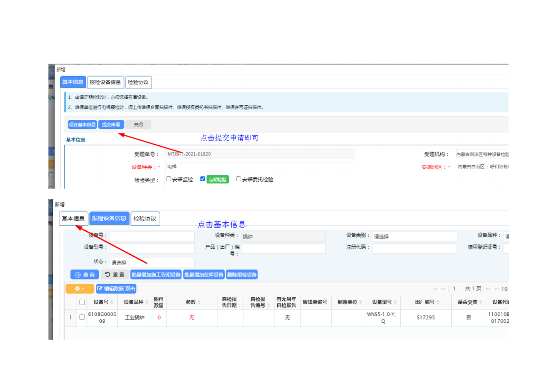Click 批量增加在库设备 button
This screenshot has width=555, height=392.
click(204, 274)
